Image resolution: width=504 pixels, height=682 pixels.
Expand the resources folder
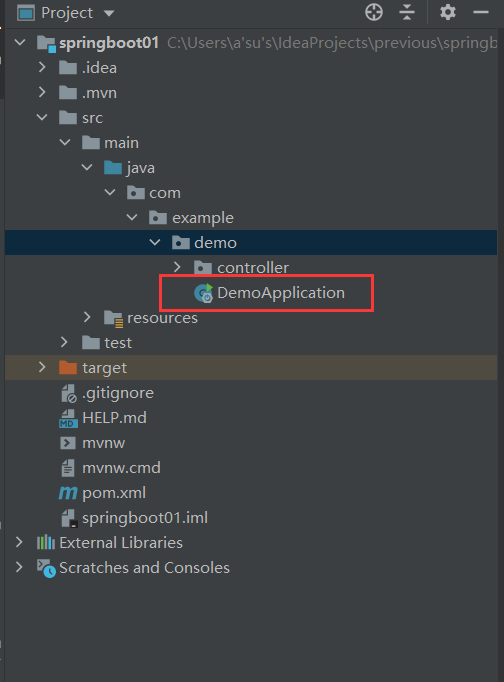click(87, 317)
